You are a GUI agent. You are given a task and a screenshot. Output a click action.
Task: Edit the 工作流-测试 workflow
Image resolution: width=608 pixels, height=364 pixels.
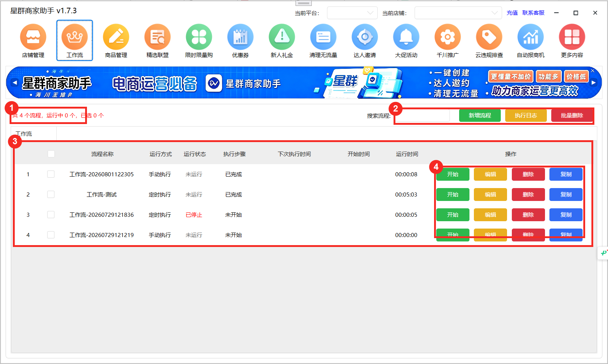tap(490, 194)
